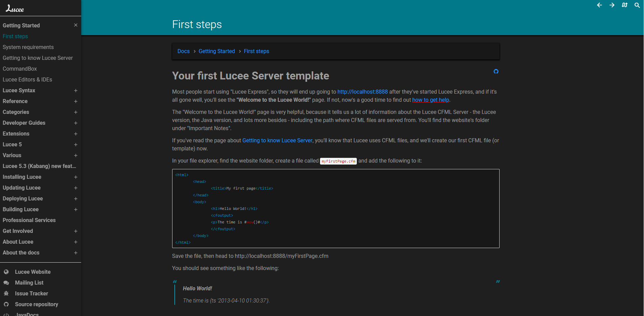Click Reference sidebar heading
Viewport: 644px width, 316px height.
(15, 101)
